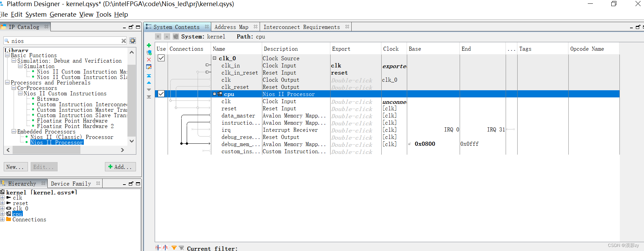Close the IP Catalog tab via its X
The height and width of the screenshot is (251, 644).
46,27
